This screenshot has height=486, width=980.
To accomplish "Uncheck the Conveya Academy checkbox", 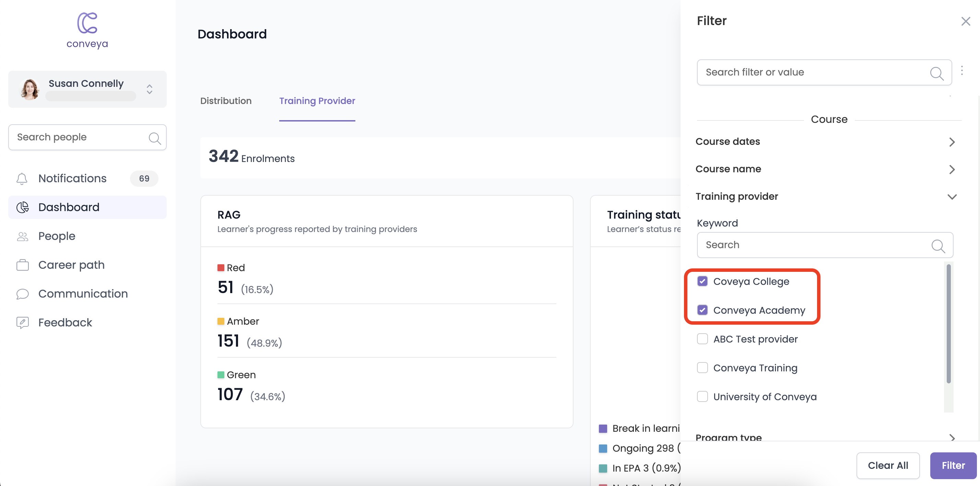I will tap(702, 310).
